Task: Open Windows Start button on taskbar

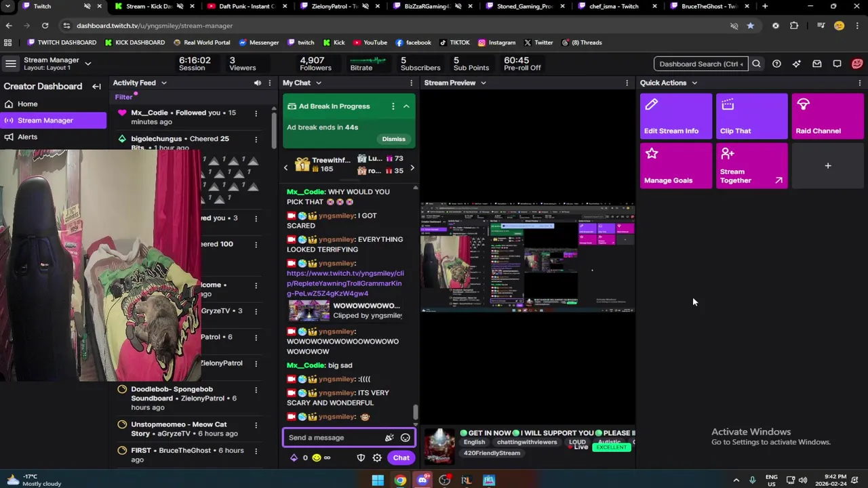Action: pyautogui.click(x=378, y=481)
